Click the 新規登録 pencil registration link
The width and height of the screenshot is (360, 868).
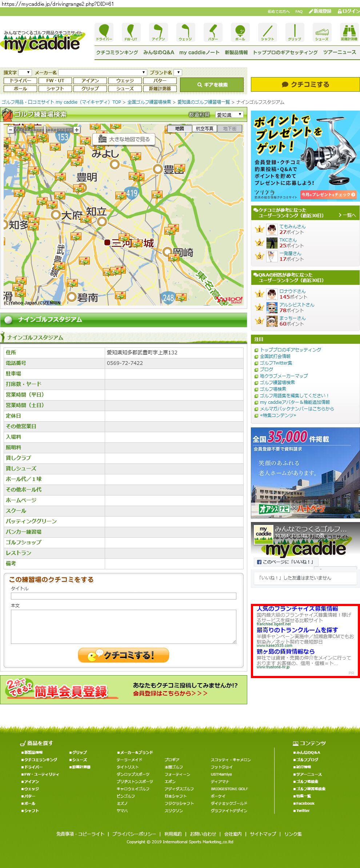coord(320,11)
